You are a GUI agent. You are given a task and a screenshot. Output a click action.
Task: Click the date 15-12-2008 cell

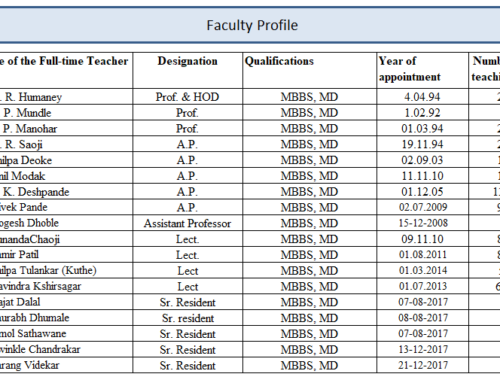click(x=422, y=223)
